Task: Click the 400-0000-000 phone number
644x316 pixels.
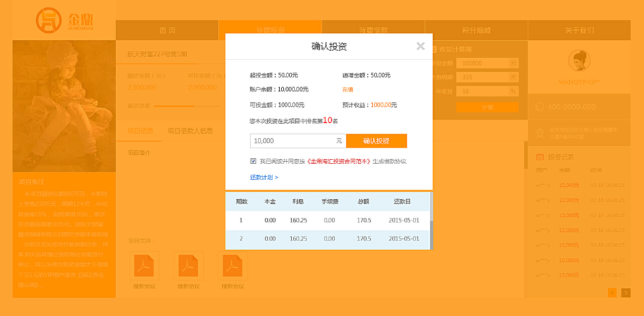Action: [x=572, y=107]
